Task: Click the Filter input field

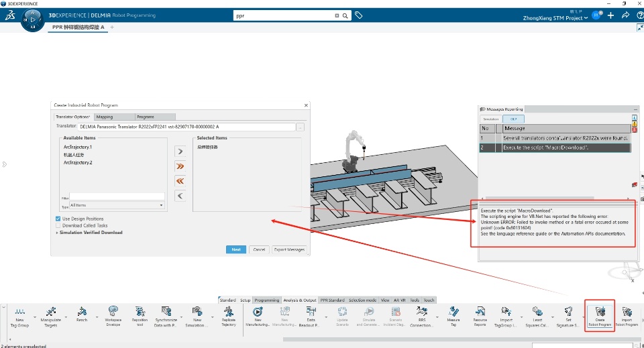Action: 117,197
